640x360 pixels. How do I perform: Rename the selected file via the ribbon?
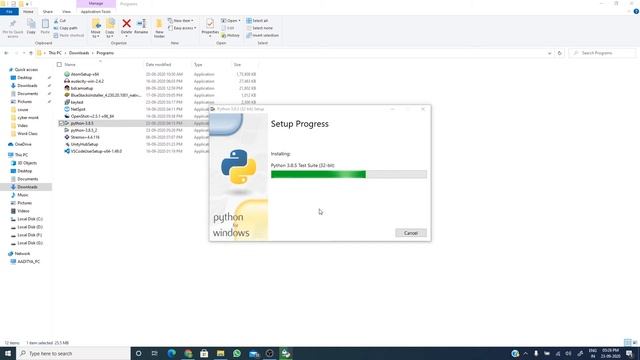pyautogui.click(x=141, y=27)
